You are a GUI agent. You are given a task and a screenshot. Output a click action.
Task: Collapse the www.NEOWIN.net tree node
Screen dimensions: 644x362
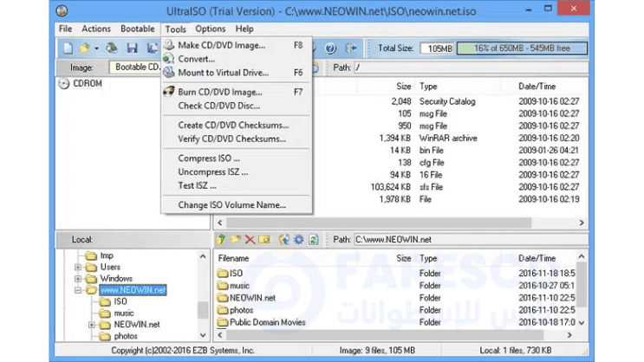click(78, 291)
